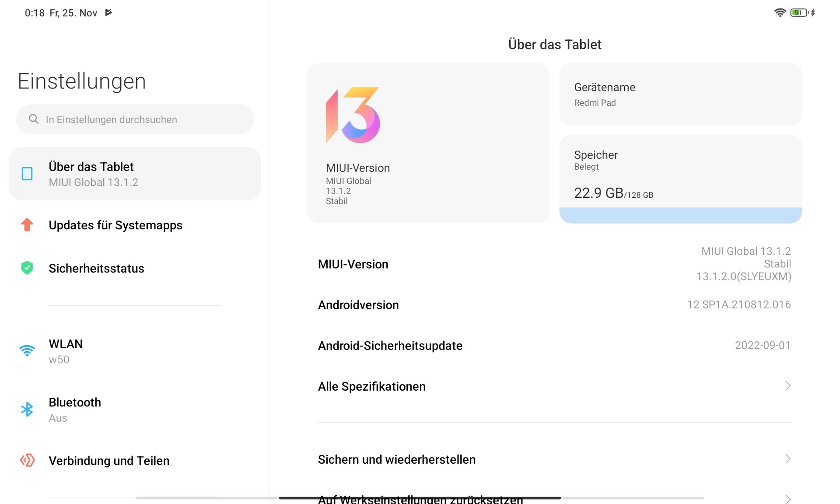Tap the Androidversion row

[x=554, y=305]
